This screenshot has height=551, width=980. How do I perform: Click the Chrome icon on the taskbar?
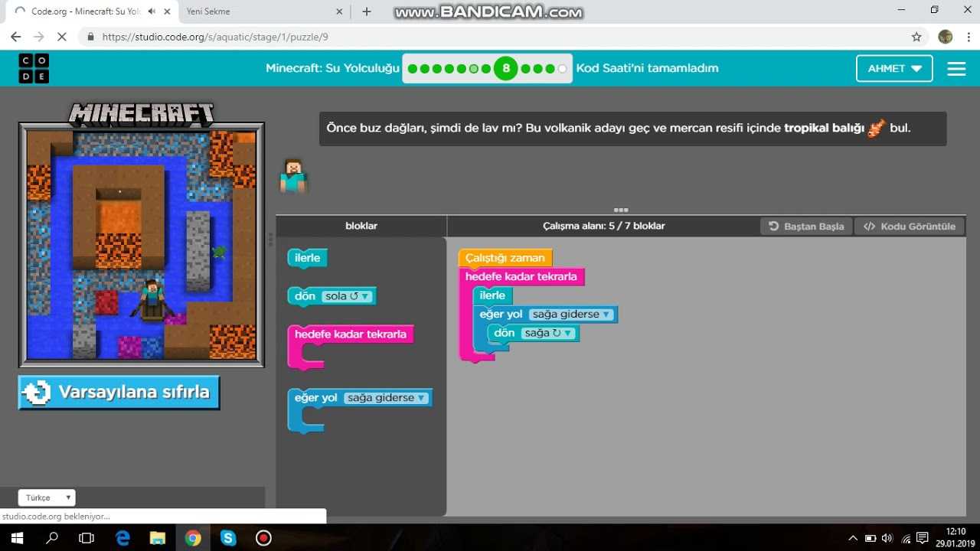[193, 538]
